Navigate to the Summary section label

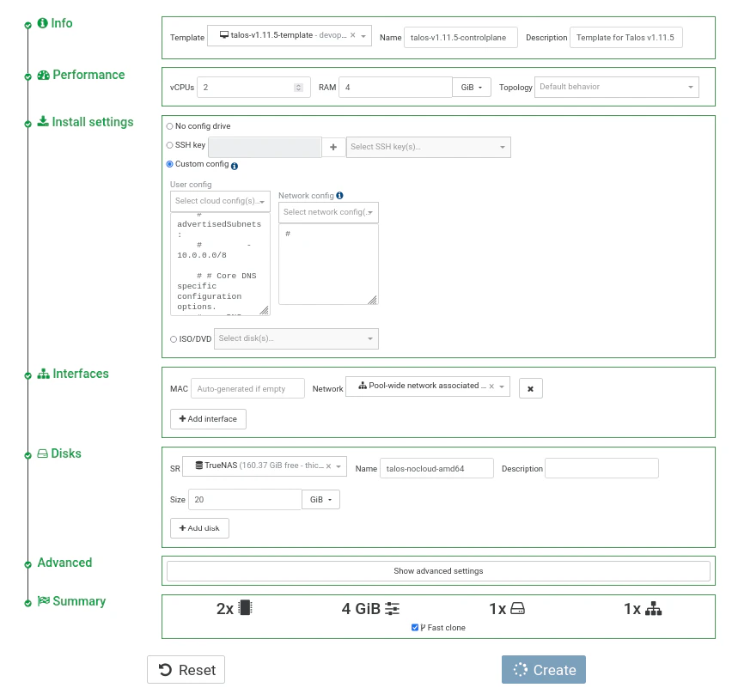click(x=77, y=601)
